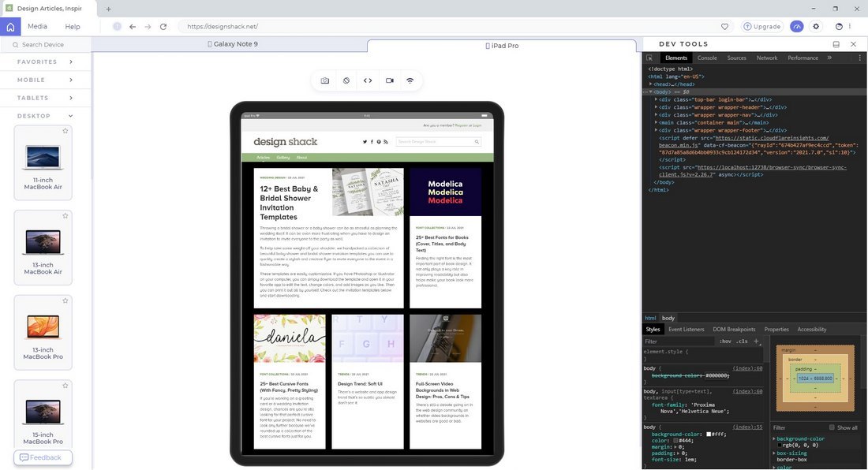Star the 13-inch MacBook Air device
The height and width of the screenshot is (470, 868).
click(x=65, y=215)
